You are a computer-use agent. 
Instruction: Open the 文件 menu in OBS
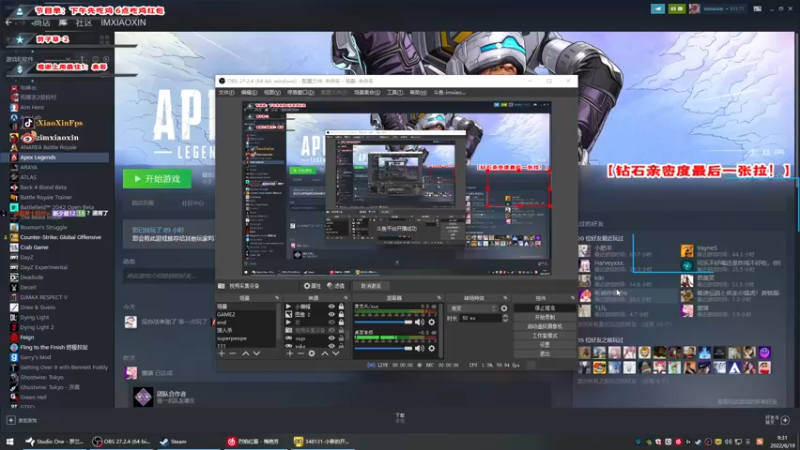click(x=226, y=92)
